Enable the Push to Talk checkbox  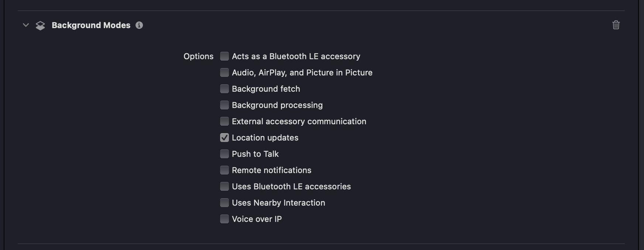point(225,154)
